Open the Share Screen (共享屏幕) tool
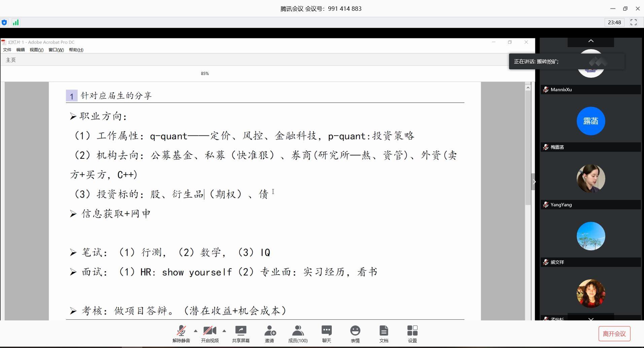 tap(241, 334)
